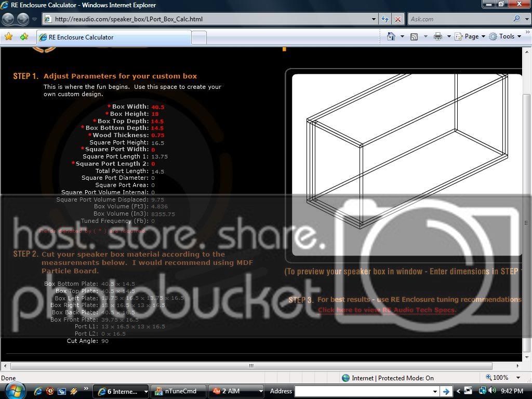Click the Square Port Width value
The width and height of the screenshot is (532, 399).
click(153, 150)
